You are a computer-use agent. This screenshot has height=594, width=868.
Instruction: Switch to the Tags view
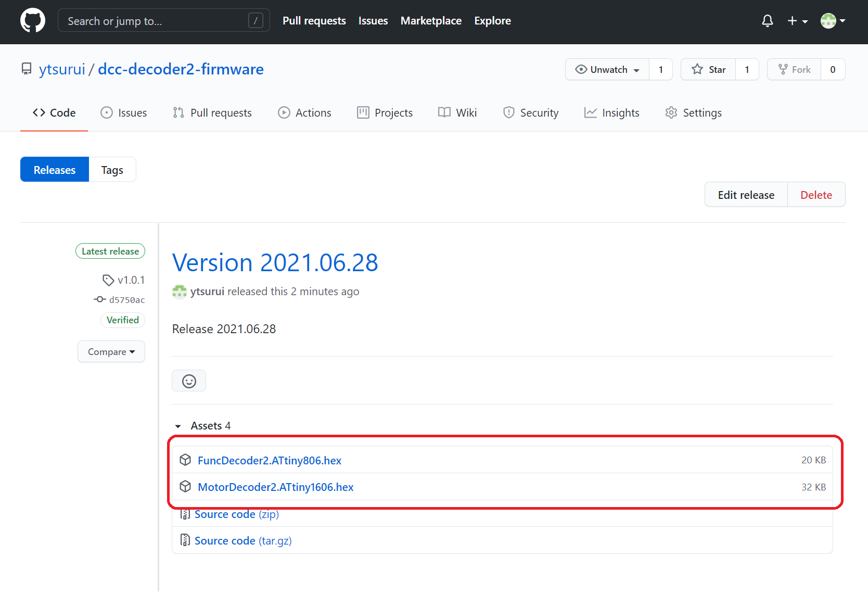click(x=112, y=170)
